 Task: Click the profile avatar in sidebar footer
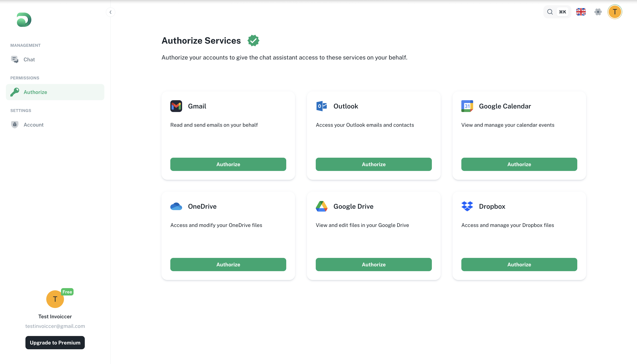tap(55, 299)
